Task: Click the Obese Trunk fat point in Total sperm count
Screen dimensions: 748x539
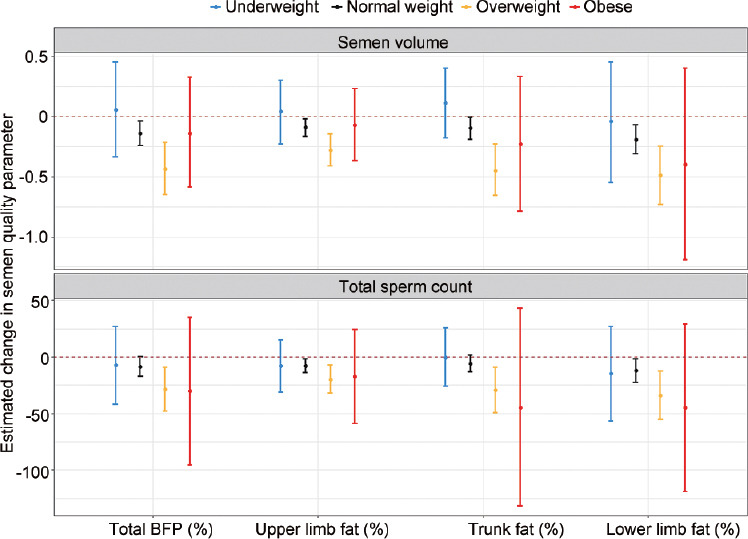Action: (520, 407)
